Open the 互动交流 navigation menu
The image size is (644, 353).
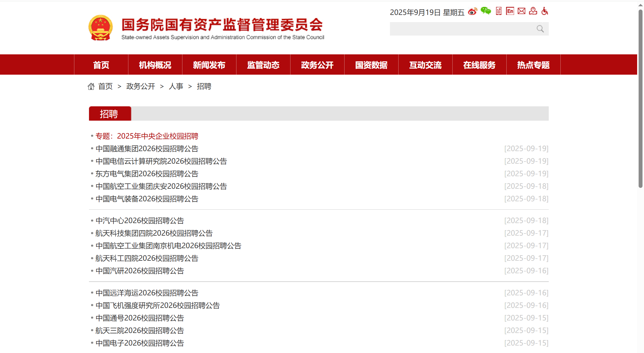click(425, 65)
